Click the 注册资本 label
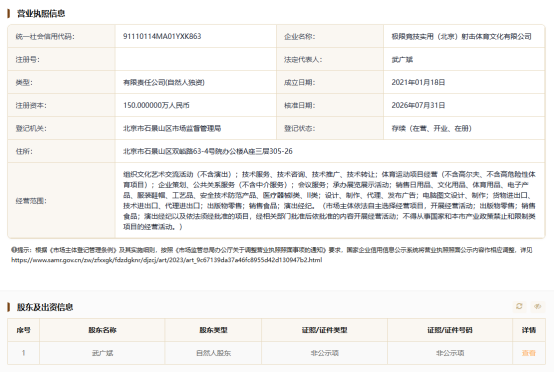 (31, 105)
